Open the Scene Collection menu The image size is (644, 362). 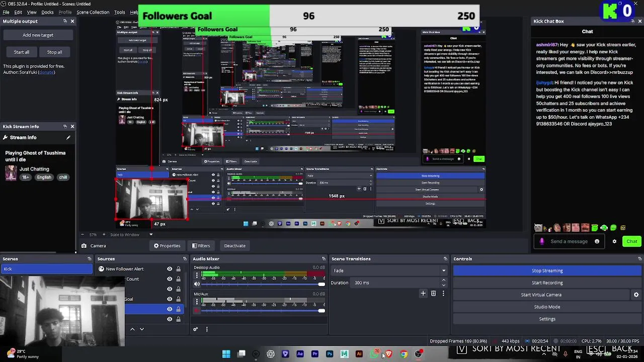pyautogui.click(x=93, y=12)
